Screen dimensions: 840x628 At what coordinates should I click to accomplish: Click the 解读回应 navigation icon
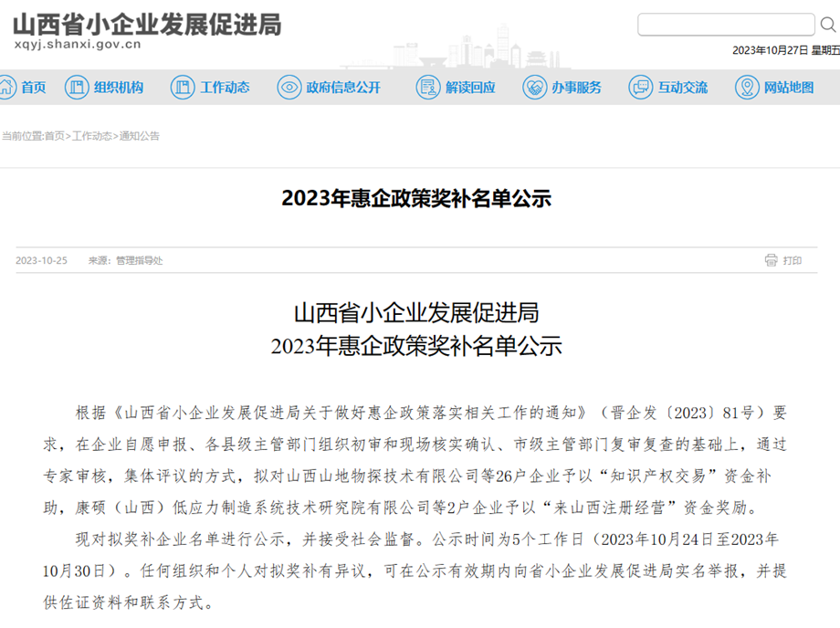(x=427, y=88)
